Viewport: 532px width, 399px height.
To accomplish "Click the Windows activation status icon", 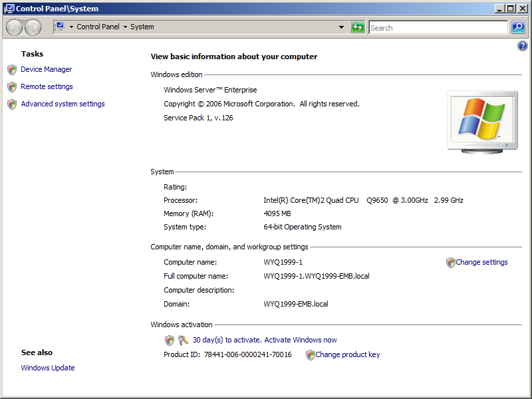I will click(170, 340).
